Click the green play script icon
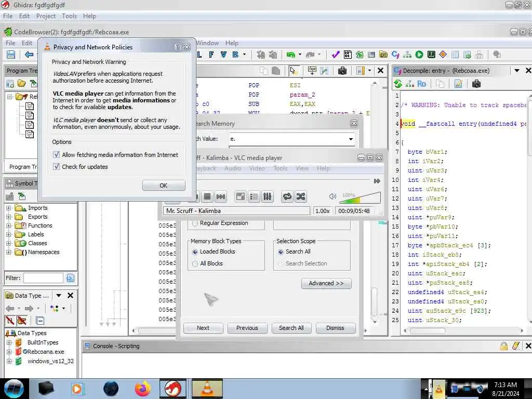This screenshot has height=399, width=532. (419, 55)
